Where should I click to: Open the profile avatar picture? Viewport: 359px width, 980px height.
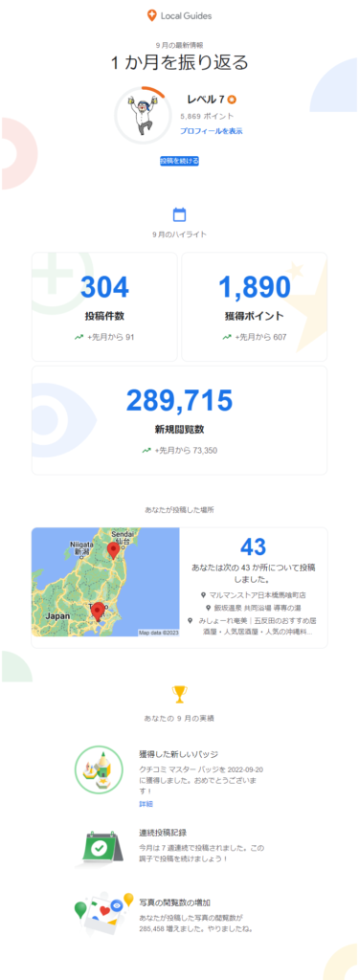click(142, 115)
